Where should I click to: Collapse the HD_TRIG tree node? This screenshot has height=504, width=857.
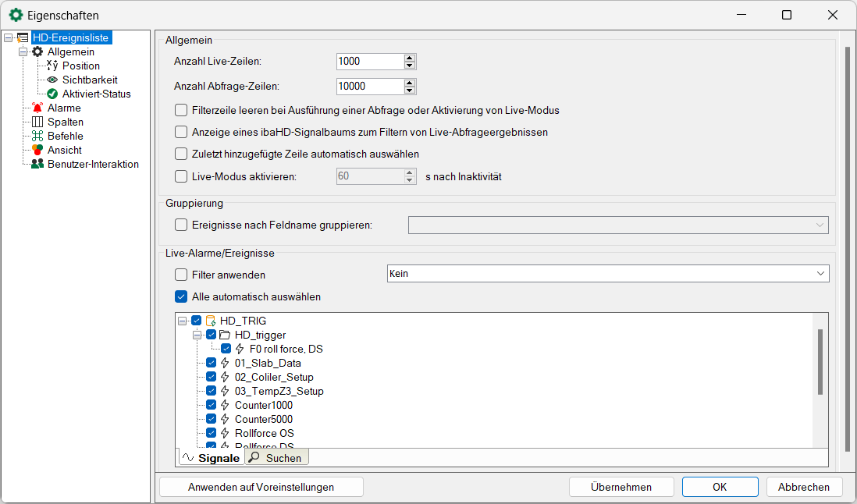[182, 321]
